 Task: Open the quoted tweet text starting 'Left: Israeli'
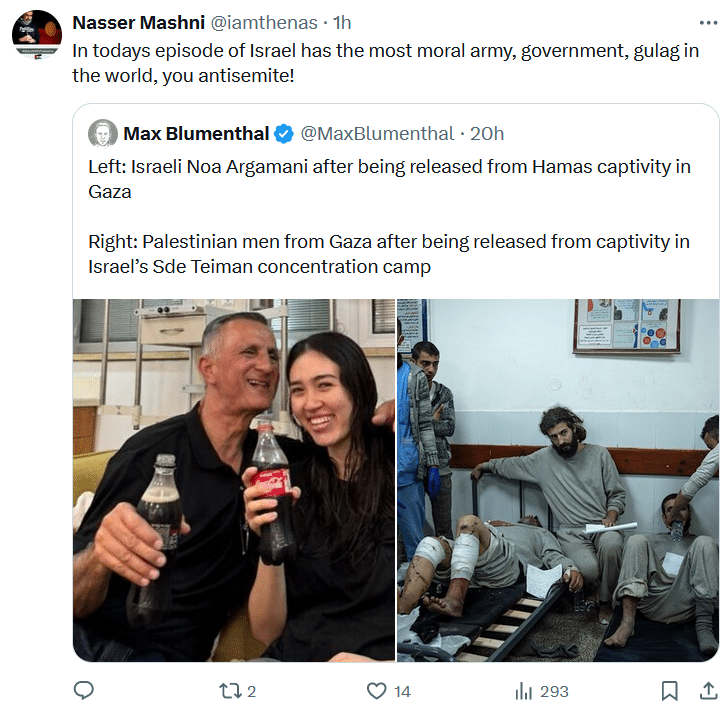pos(389,217)
